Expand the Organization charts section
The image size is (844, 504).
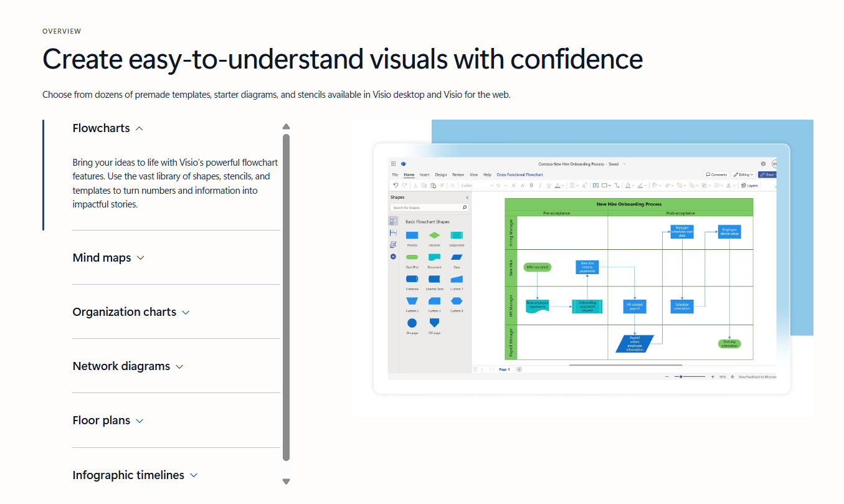(131, 312)
